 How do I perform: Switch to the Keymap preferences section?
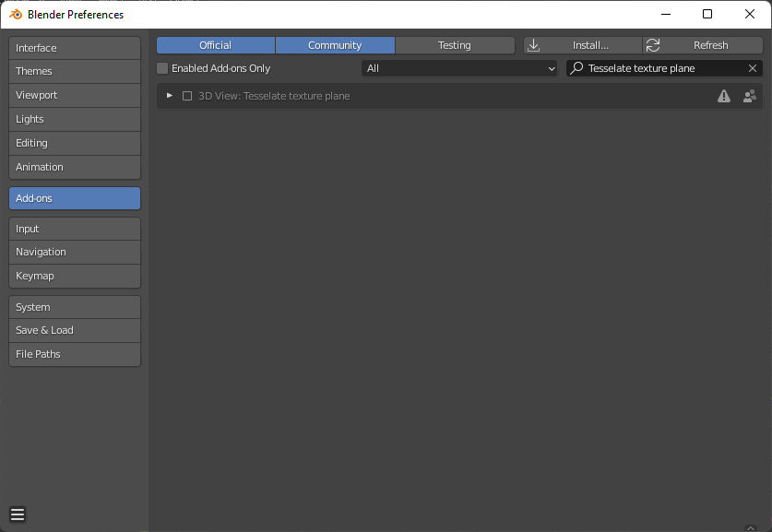75,276
